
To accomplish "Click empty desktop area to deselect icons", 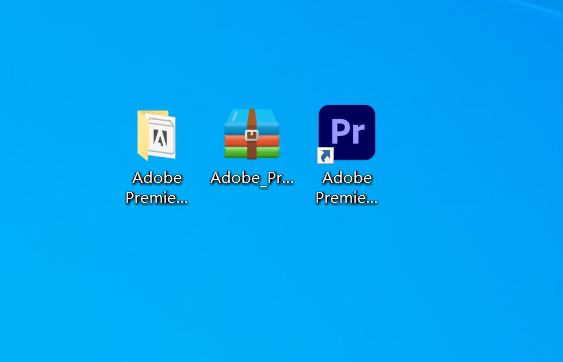I will [449, 269].
